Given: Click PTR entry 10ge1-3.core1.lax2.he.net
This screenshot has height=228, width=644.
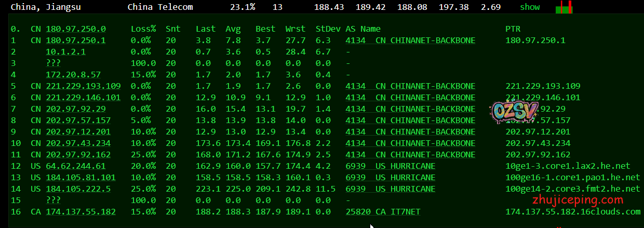Looking at the screenshot, I should 568,166.
